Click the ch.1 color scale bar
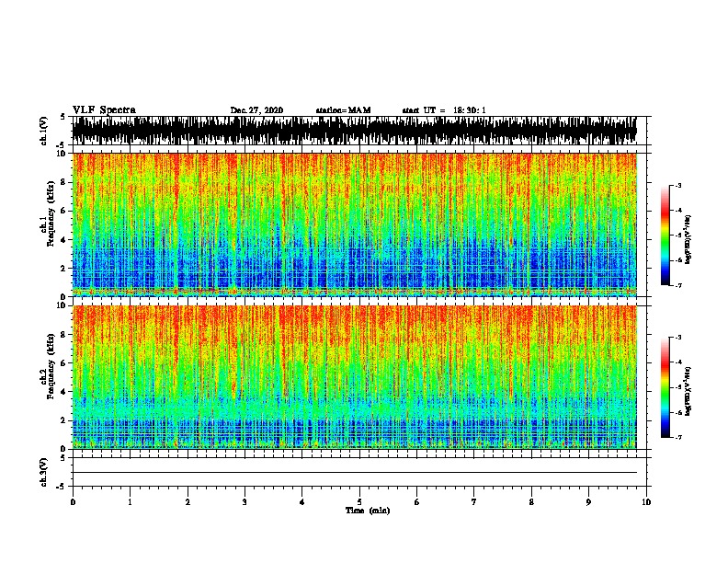Viewport: 728px width, 563px height. (665, 236)
